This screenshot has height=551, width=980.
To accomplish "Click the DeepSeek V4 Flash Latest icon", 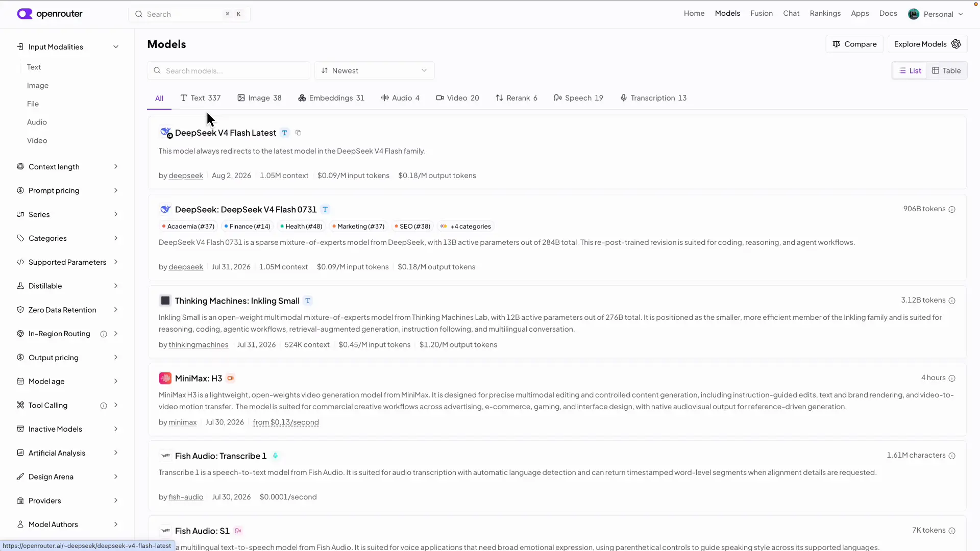I will [x=166, y=133].
